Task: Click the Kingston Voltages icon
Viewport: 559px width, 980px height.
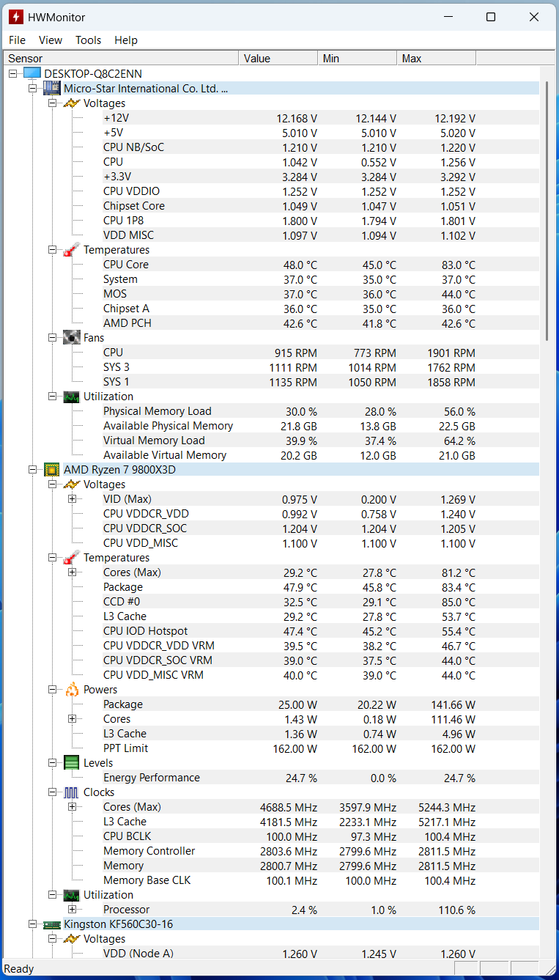Action: pos(72,939)
